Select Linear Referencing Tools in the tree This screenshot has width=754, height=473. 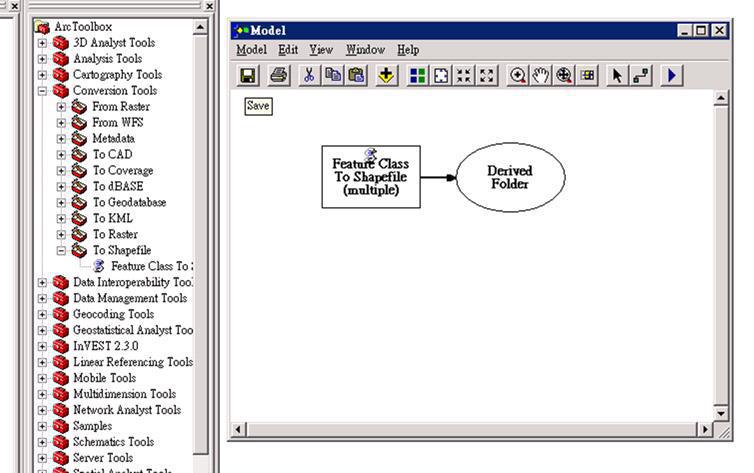(x=133, y=362)
